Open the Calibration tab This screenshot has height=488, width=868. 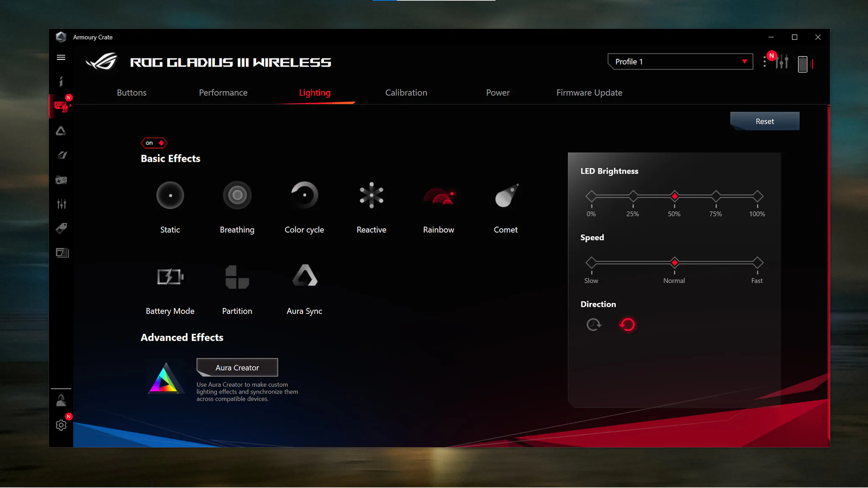(x=406, y=92)
